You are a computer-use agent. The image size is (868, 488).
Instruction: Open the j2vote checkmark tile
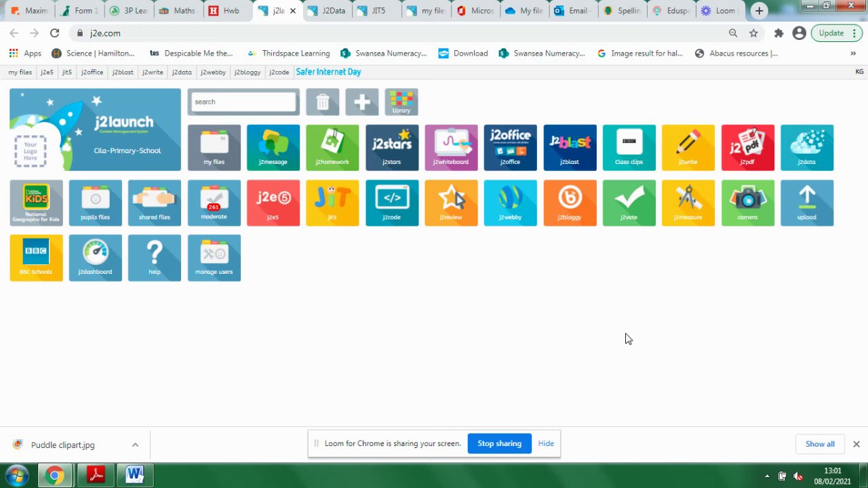click(x=629, y=203)
